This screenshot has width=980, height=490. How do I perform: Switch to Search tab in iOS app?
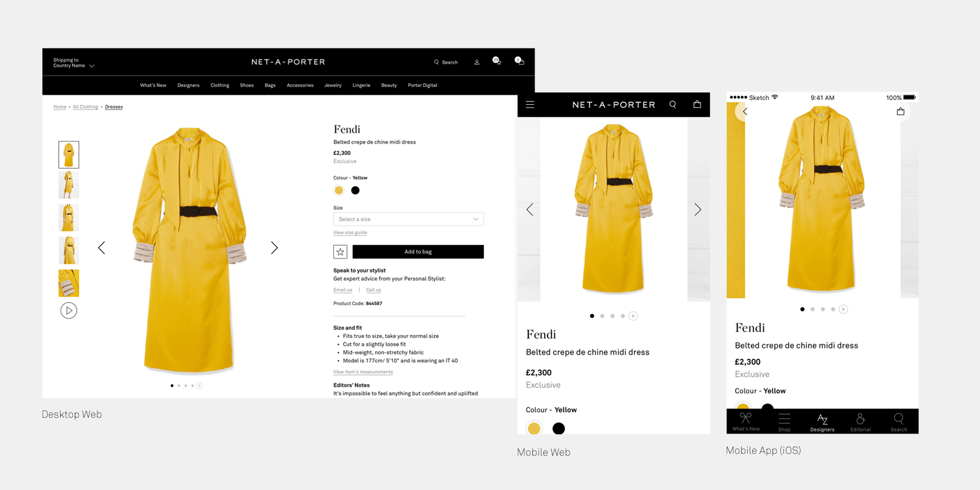(x=899, y=421)
